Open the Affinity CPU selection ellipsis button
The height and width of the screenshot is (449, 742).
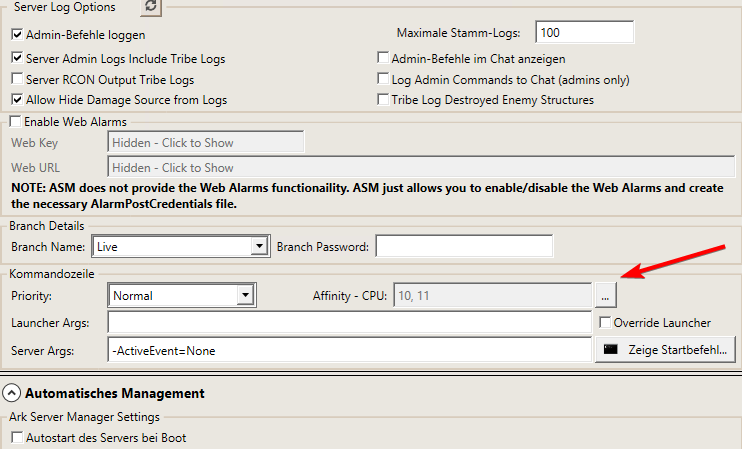click(606, 296)
